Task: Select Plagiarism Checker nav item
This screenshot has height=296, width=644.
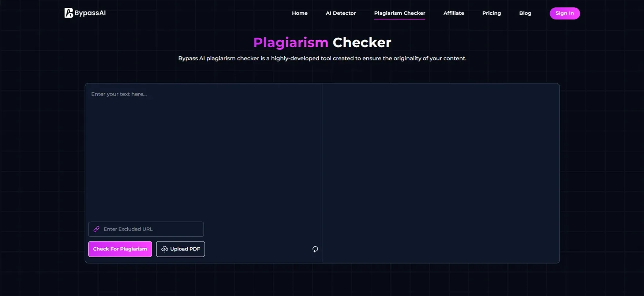Action: [400, 13]
